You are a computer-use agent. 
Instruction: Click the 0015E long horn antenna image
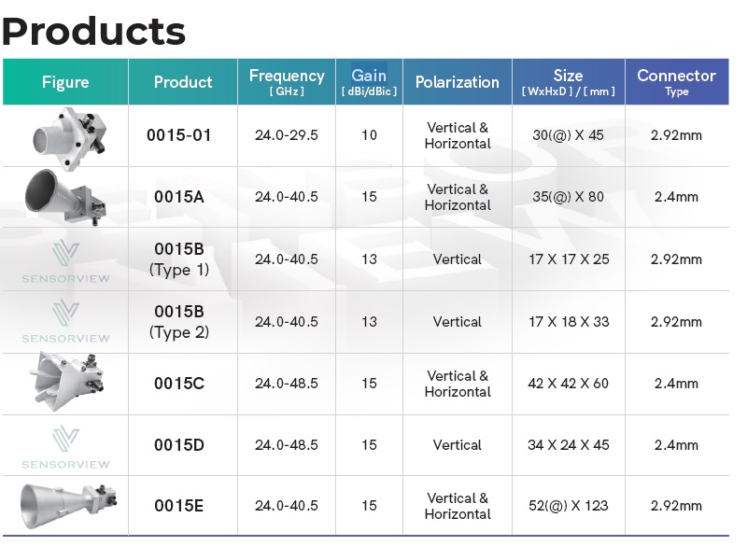click(x=67, y=505)
